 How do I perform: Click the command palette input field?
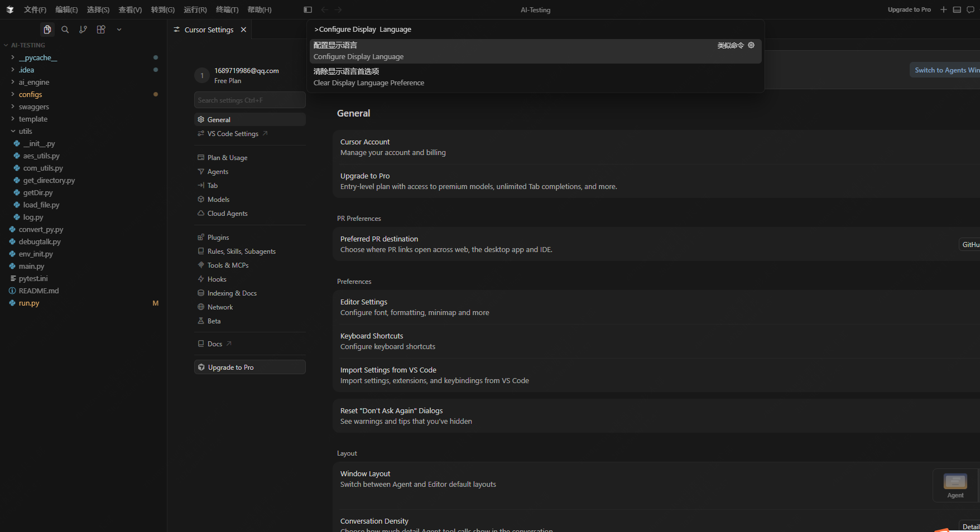click(x=536, y=29)
